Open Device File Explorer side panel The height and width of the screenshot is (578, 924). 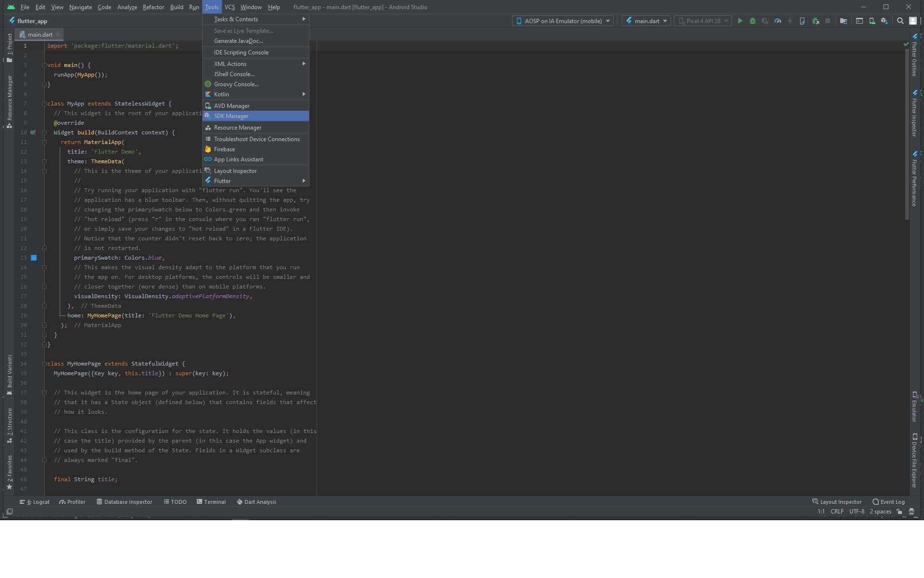click(x=914, y=460)
